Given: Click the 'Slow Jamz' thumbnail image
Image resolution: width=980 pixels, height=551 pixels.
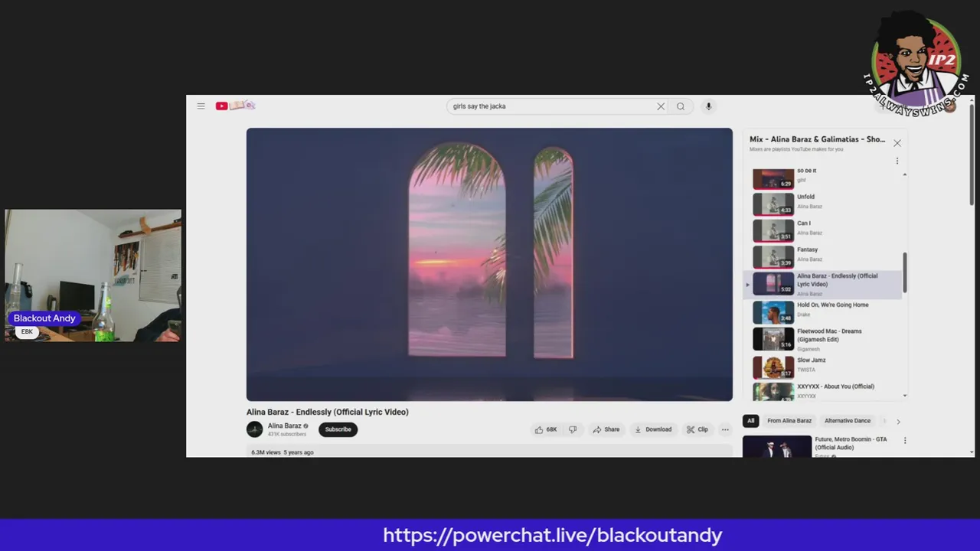Looking at the screenshot, I should [x=773, y=367].
